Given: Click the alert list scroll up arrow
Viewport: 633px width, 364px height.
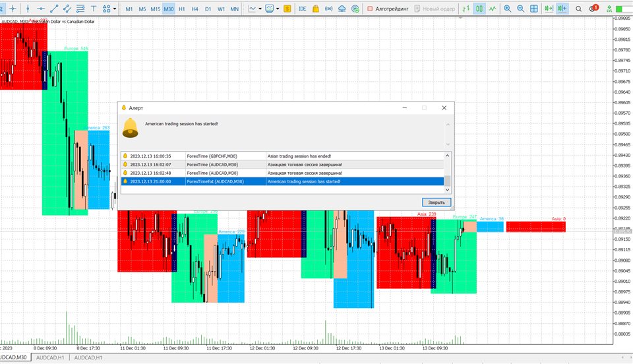Looking at the screenshot, I should (447, 156).
